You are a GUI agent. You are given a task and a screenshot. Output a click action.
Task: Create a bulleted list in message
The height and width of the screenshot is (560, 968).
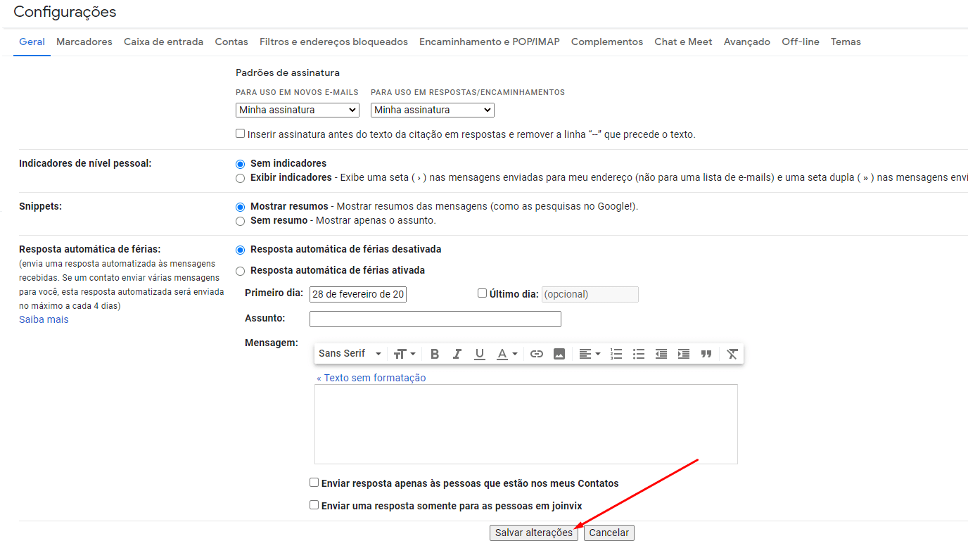pyautogui.click(x=639, y=354)
